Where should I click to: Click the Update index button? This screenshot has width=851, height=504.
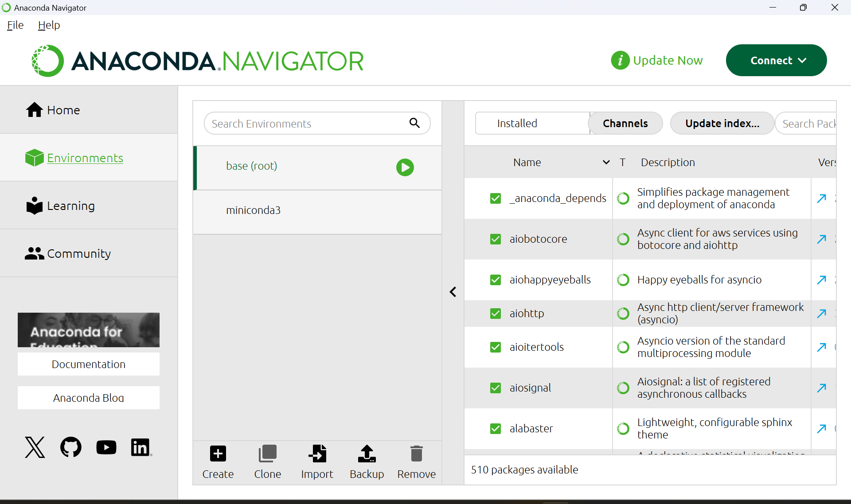(722, 123)
